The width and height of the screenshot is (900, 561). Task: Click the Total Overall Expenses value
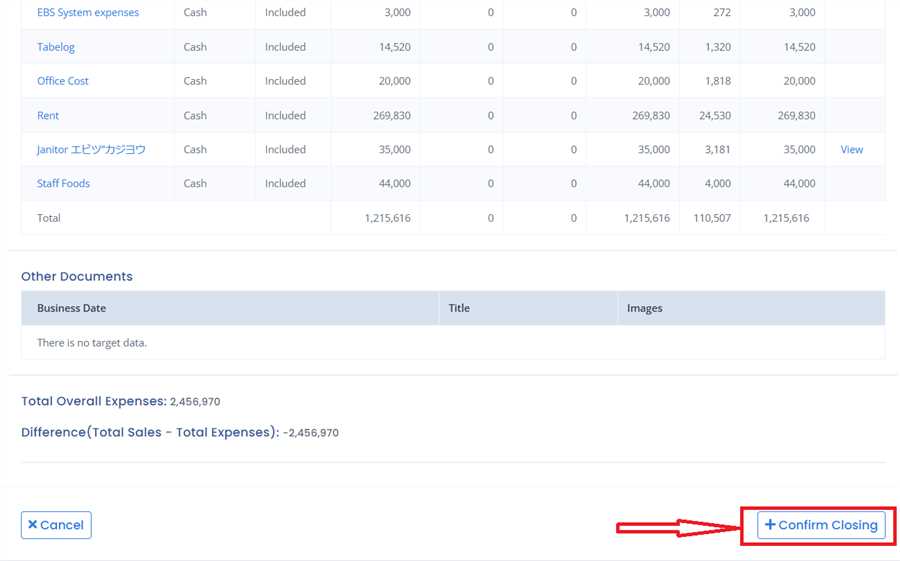195,402
